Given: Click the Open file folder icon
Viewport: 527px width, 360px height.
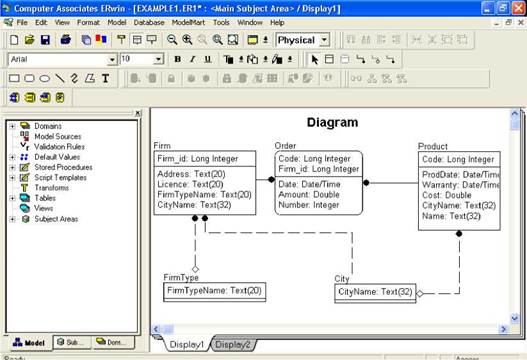Looking at the screenshot, I should (x=30, y=40).
